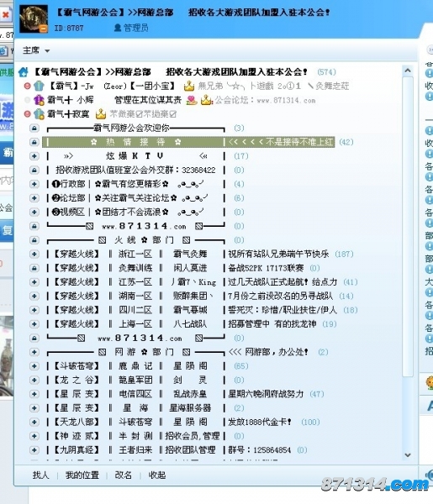Click the 管理员 person icon in the header
This screenshot has height=504, width=433.
click(118, 28)
